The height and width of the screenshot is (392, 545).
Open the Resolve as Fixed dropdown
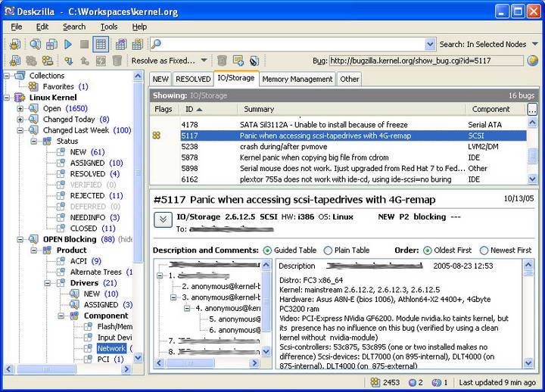tap(204, 61)
